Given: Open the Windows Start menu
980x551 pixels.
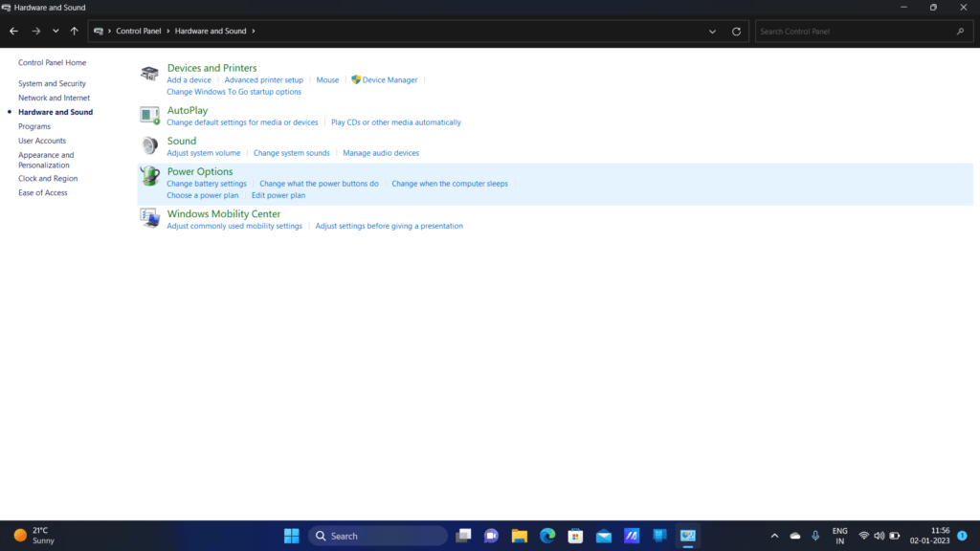Looking at the screenshot, I should tap(291, 536).
